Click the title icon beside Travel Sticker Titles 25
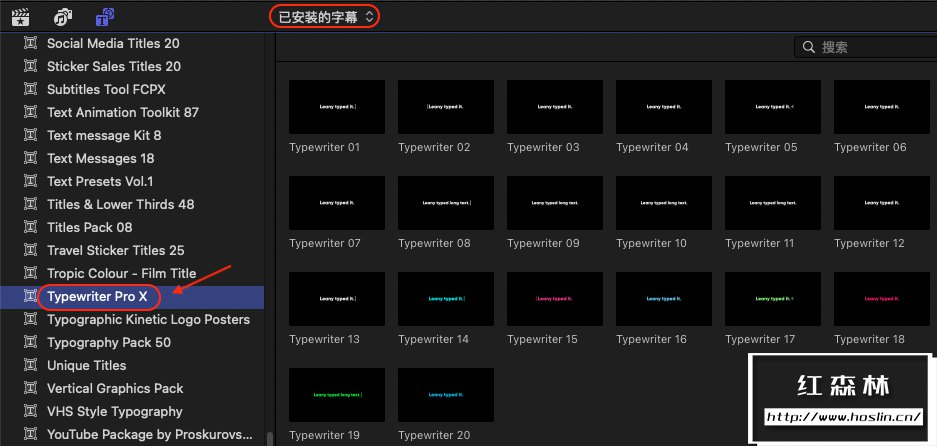This screenshot has width=937, height=446. point(30,251)
